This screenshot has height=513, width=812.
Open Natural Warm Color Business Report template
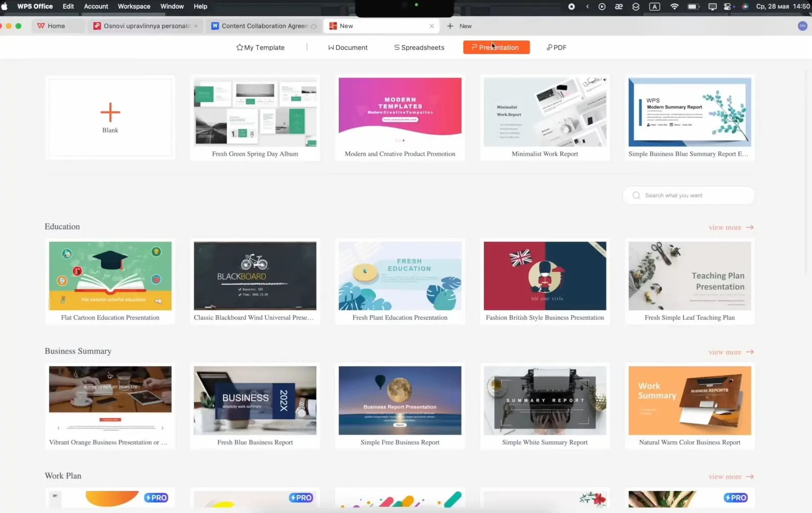tap(689, 406)
